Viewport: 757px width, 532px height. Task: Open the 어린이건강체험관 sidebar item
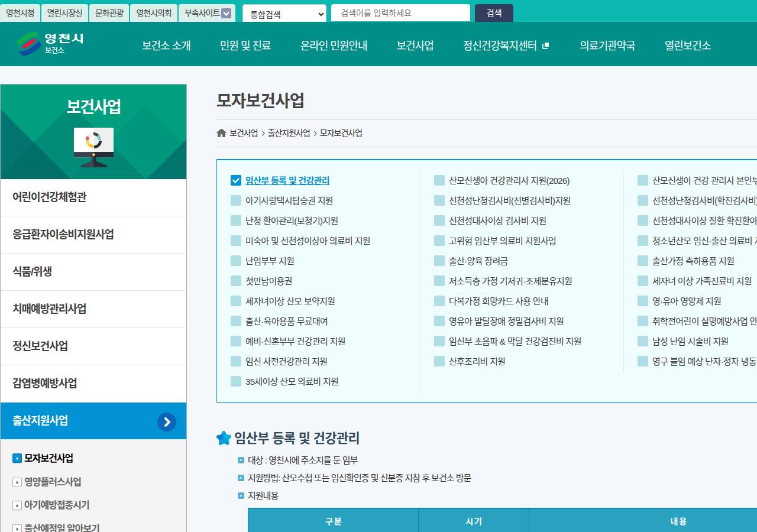point(93,197)
